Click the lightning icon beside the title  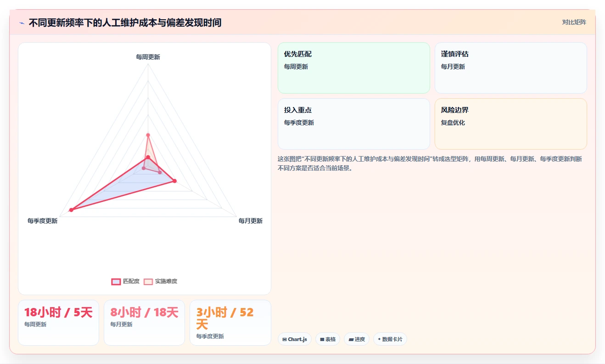tap(22, 23)
